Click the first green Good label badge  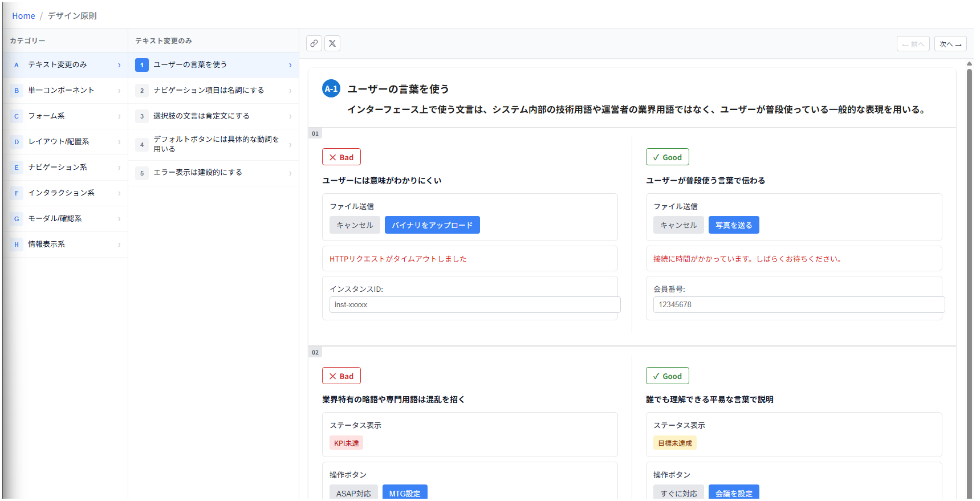pyautogui.click(x=667, y=157)
